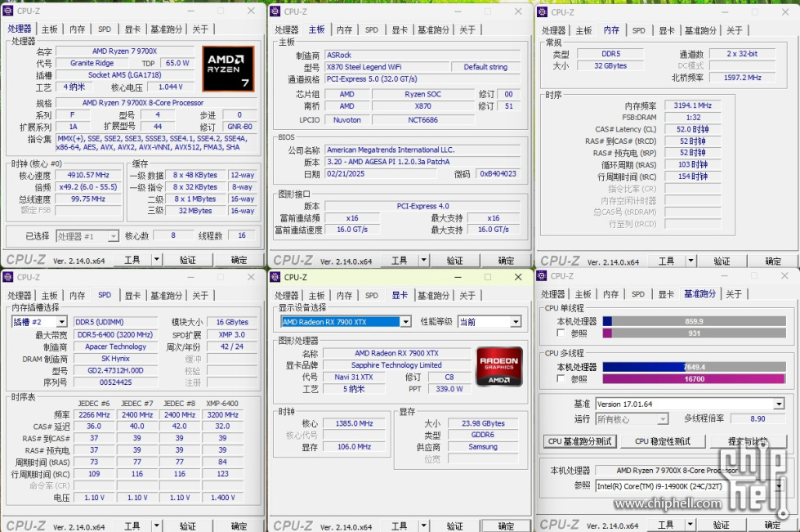The width and height of the screenshot is (800, 532).
Task: Click the CPU-Z title icon in the 显卡 window
Action: click(x=275, y=277)
